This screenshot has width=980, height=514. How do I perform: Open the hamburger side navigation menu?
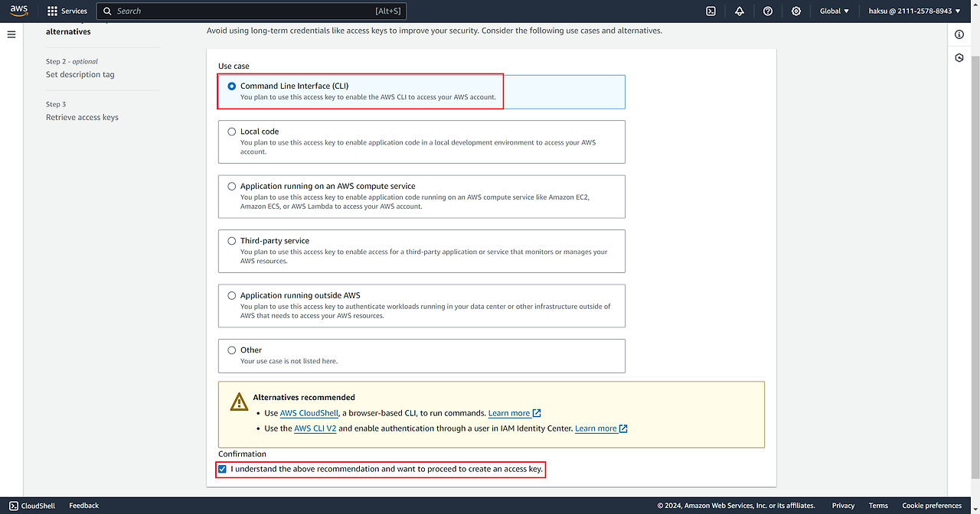point(11,34)
